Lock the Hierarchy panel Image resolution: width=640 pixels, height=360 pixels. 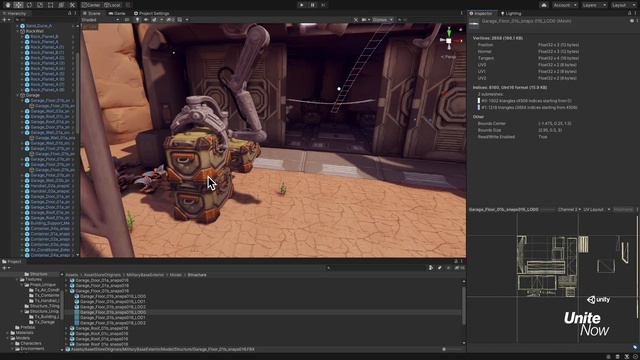(x=70, y=13)
